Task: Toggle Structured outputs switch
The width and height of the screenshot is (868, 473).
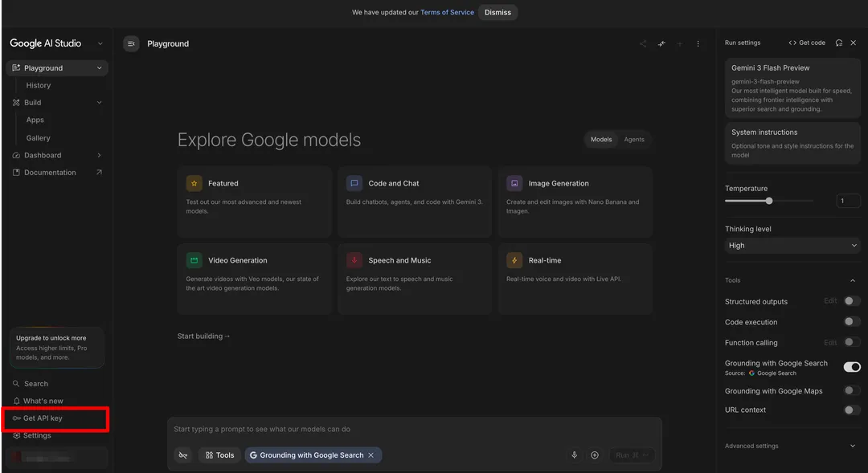Action: tap(851, 301)
